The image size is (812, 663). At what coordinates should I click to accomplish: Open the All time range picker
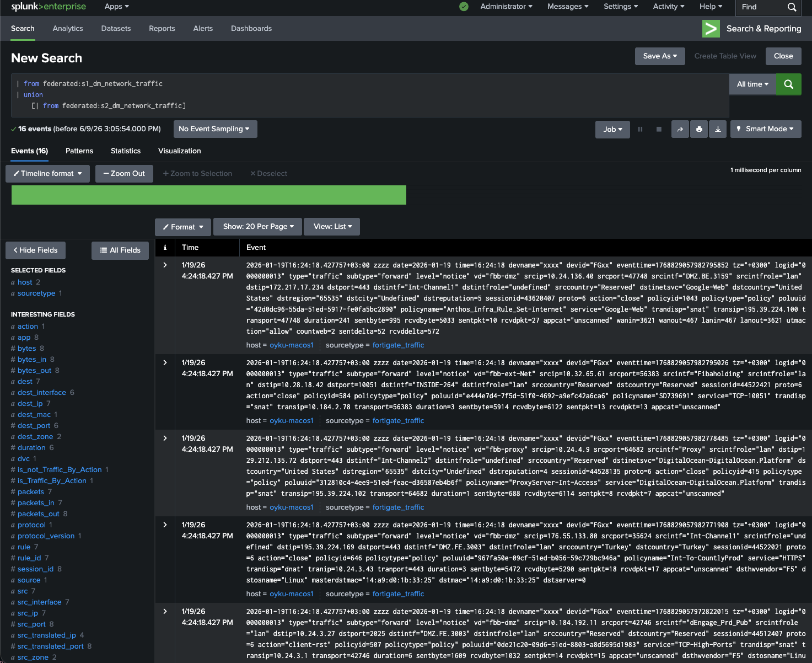(x=752, y=84)
